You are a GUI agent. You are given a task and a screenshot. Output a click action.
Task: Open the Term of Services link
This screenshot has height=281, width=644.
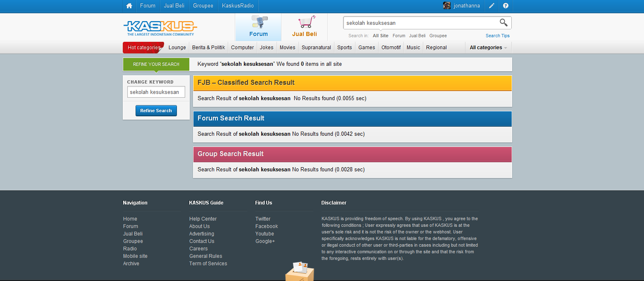(208, 264)
